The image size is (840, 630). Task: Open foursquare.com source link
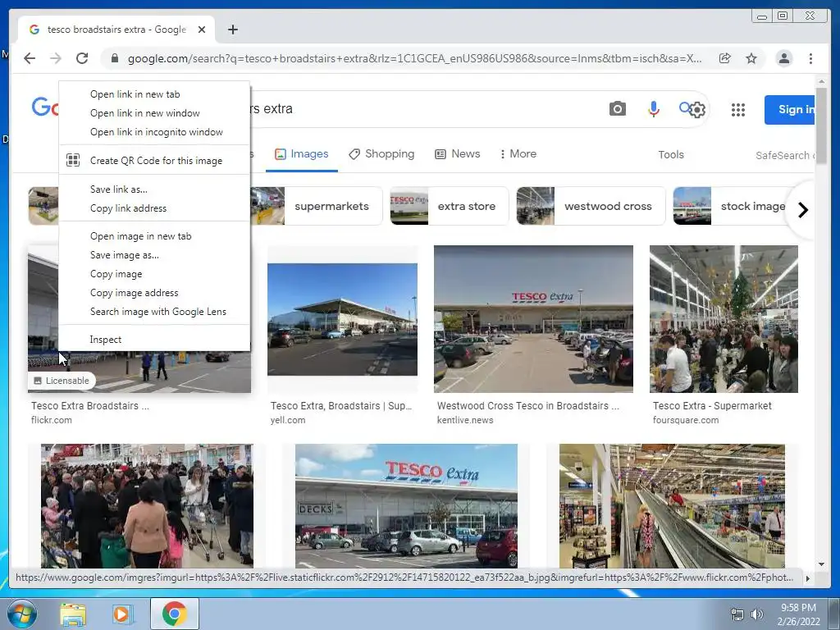pyautogui.click(x=686, y=420)
